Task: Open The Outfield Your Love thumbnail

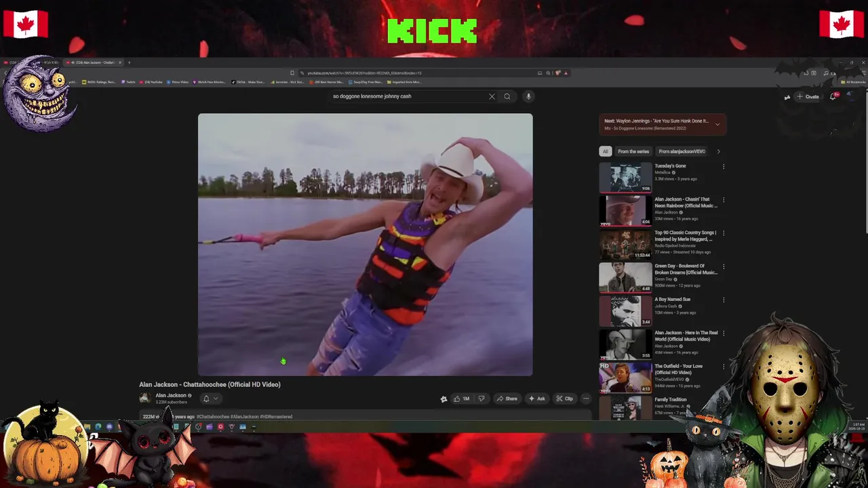Action: click(x=625, y=377)
